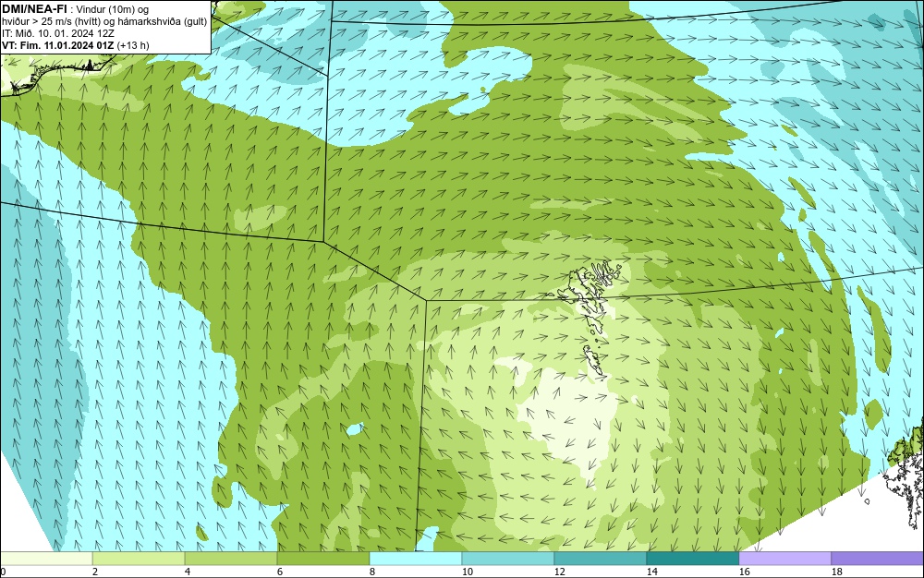
Task: Click the legend scale label "10"
Action: [468, 572]
